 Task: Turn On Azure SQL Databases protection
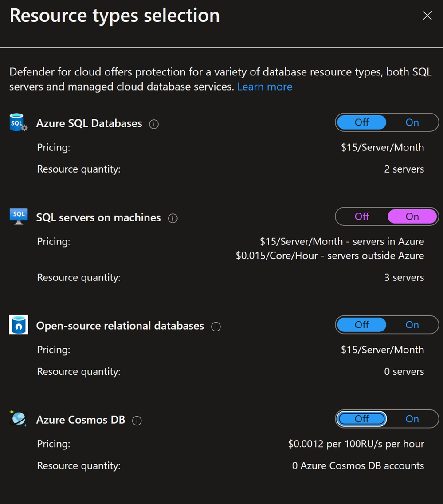412,122
